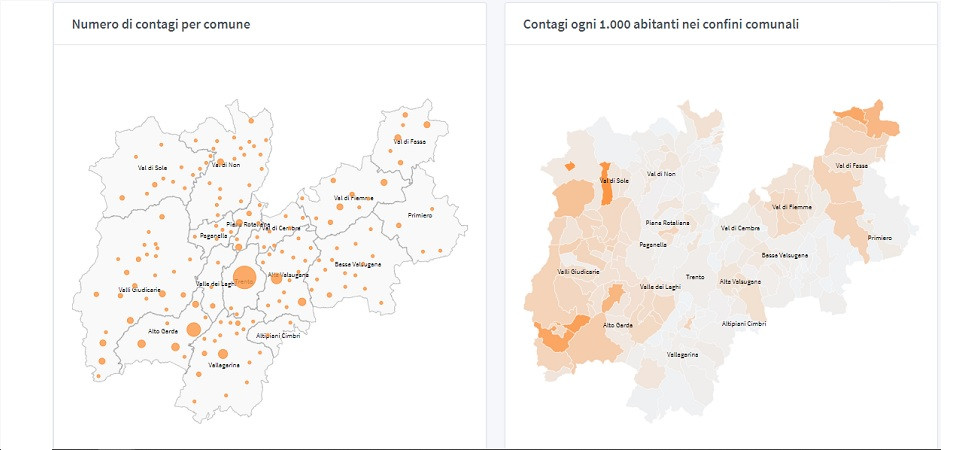Select Val di Fiemme area on the choropleth map
This screenshot has height=450, width=980.
pyautogui.click(x=791, y=207)
